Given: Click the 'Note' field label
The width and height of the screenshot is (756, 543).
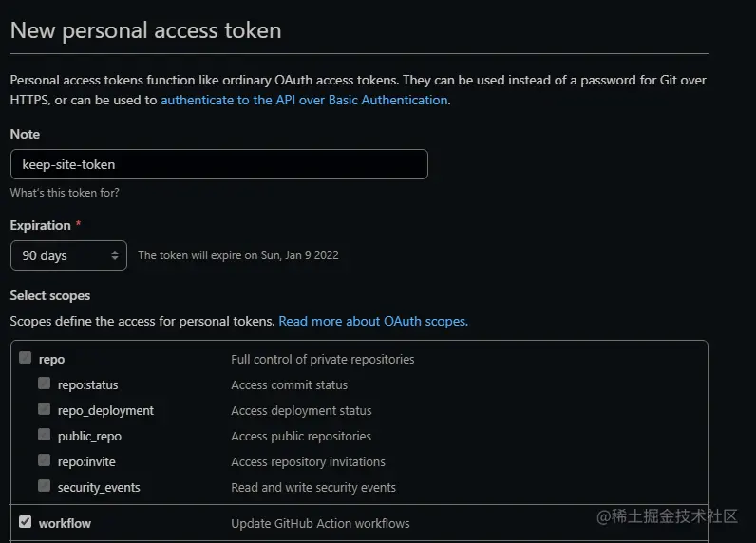Looking at the screenshot, I should (25, 134).
